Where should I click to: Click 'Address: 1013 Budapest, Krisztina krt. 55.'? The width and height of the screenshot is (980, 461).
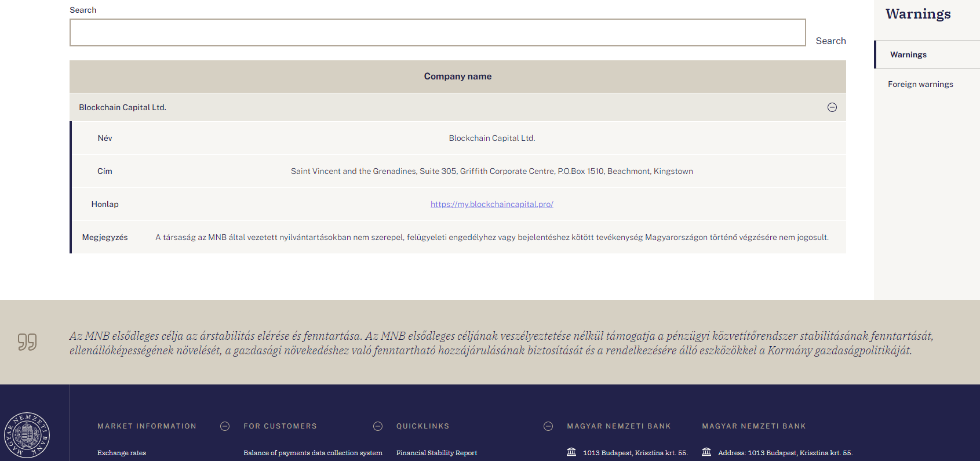click(x=785, y=453)
